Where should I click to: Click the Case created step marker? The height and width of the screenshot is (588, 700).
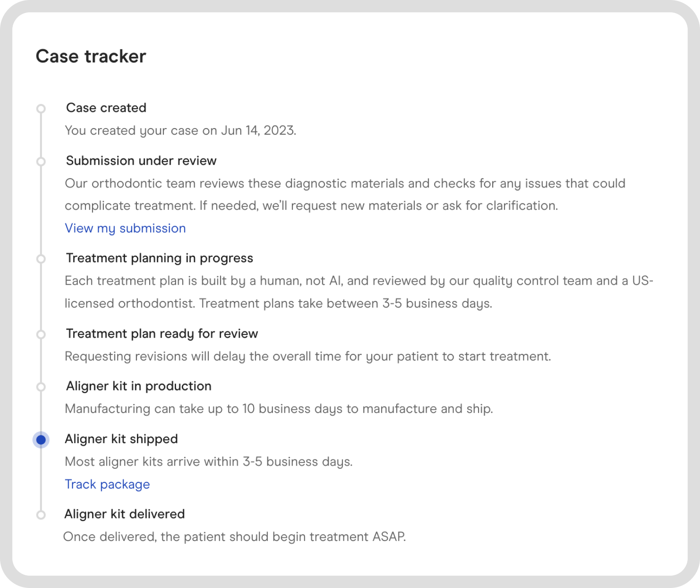point(41,108)
